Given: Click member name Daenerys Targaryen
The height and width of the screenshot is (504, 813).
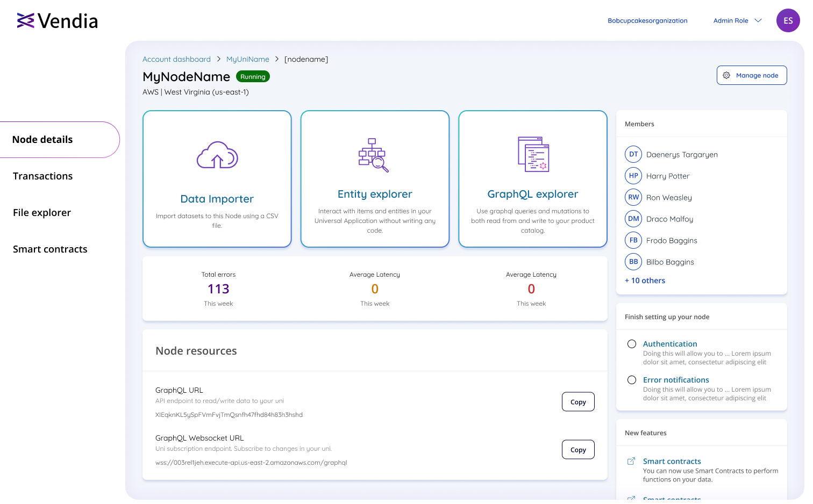Looking at the screenshot, I should [x=682, y=155].
